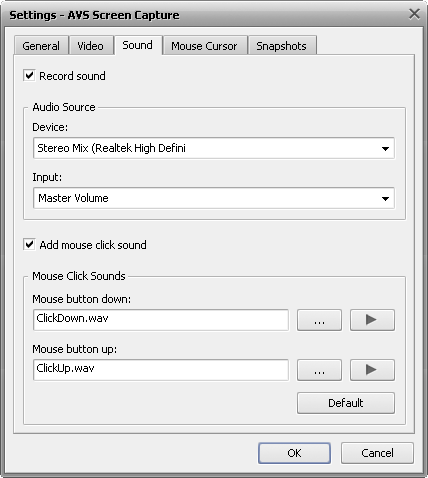Confirm settings with the OK button
This screenshot has height=478, width=428.
[x=294, y=453]
